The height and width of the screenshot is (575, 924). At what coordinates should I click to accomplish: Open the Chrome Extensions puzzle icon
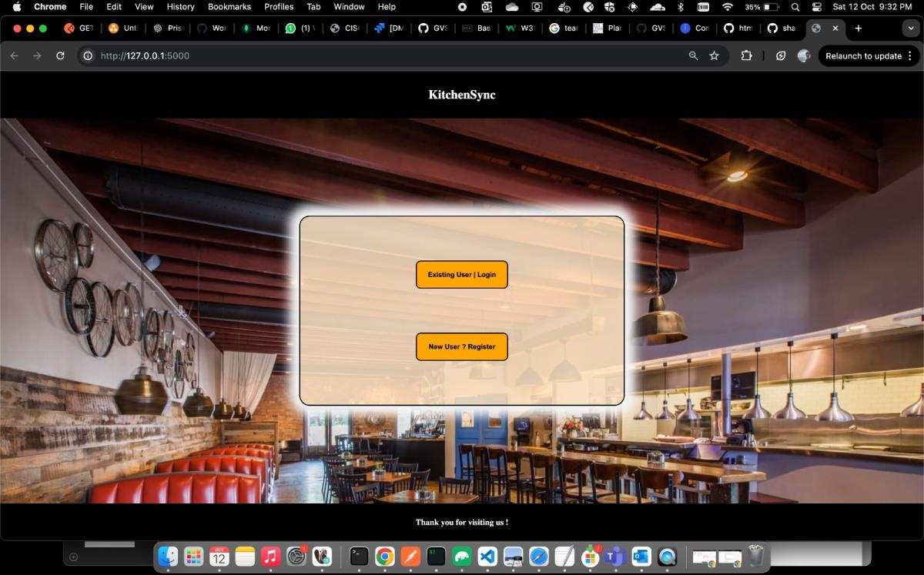(746, 56)
